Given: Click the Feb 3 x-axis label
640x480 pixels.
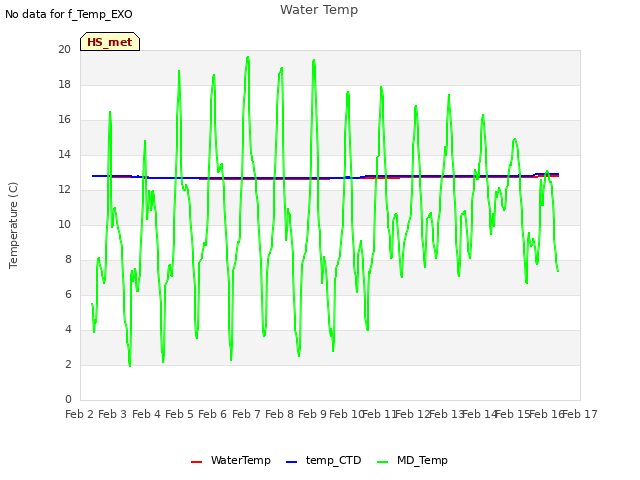Looking at the screenshot, I should pyautogui.click(x=113, y=414).
